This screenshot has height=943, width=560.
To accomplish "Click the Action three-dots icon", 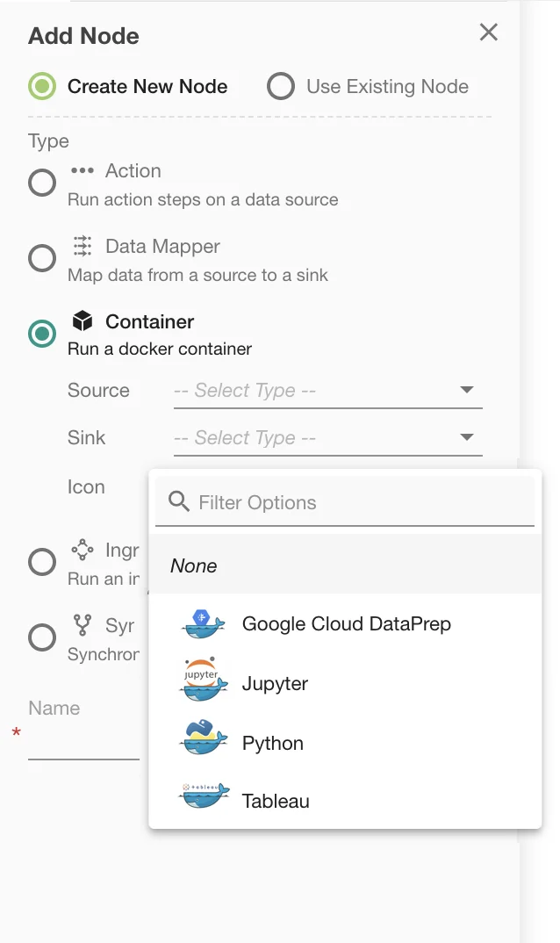I will click(x=82, y=171).
